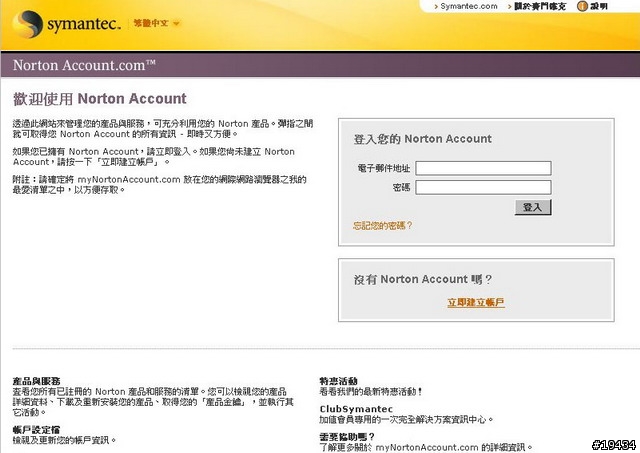The height and width of the screenshot is (453, 640).
Task: Click the 沒有 Norton Account 嗎? heading
Action: tap(422, 280)
